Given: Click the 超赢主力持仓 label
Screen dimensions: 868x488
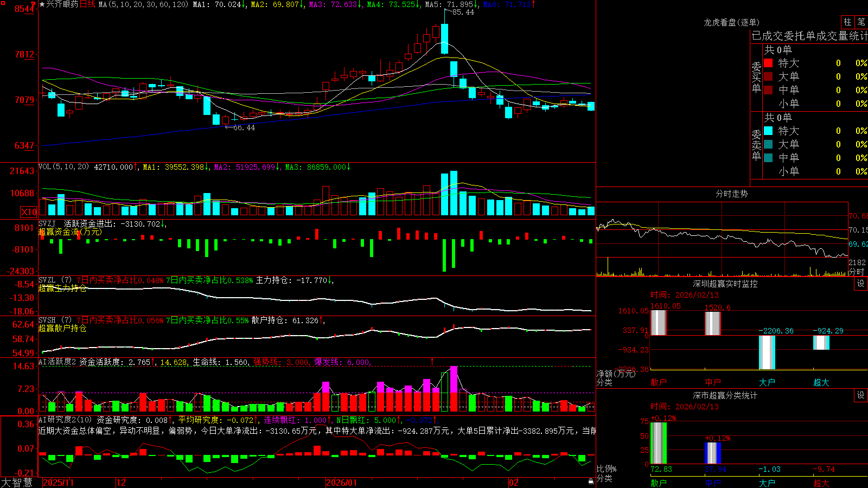Looking at the screenshot, I should (62, 288).
